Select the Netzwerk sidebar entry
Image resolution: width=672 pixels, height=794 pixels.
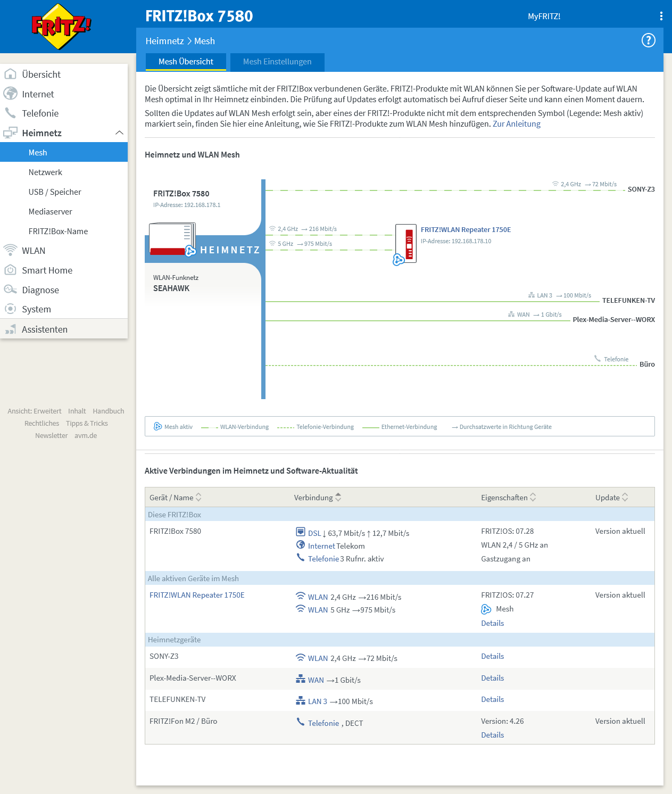[45, 172]
